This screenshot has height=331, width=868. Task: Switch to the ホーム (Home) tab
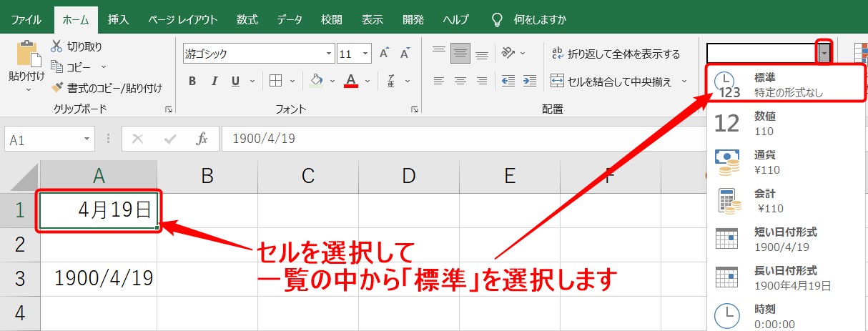76,19
